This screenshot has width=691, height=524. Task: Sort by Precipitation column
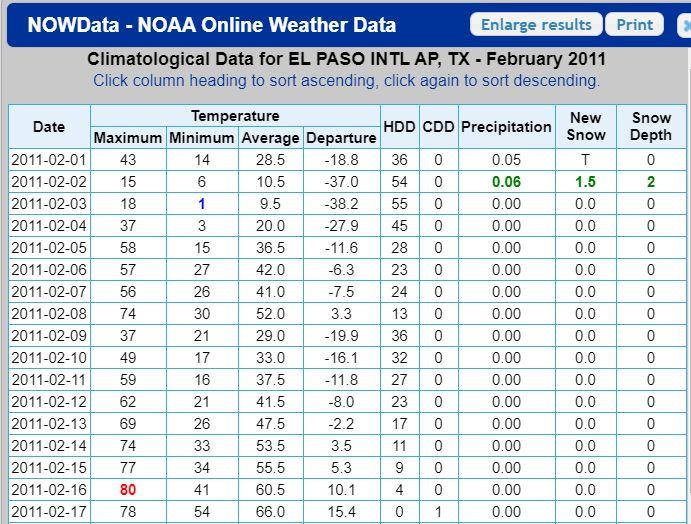coord(507,127)
